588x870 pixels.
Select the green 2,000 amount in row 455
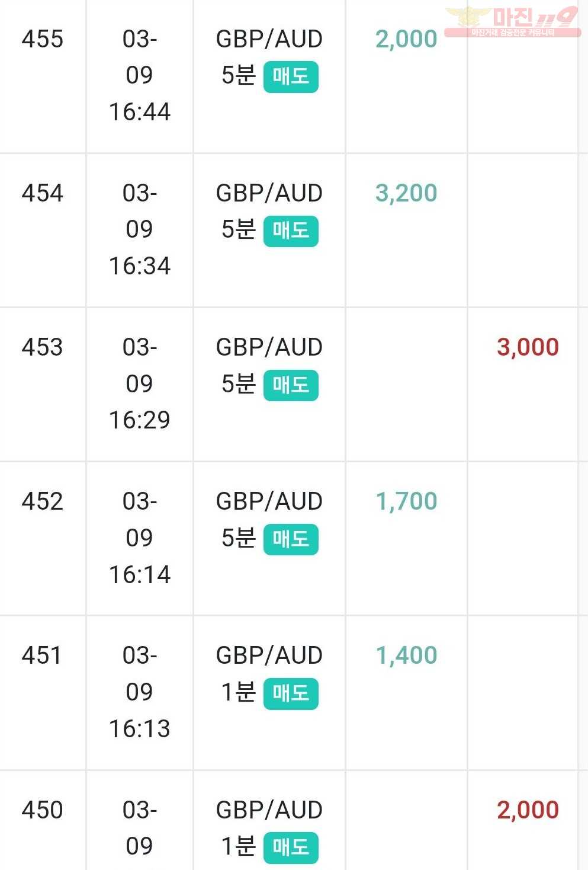(406, 39)
